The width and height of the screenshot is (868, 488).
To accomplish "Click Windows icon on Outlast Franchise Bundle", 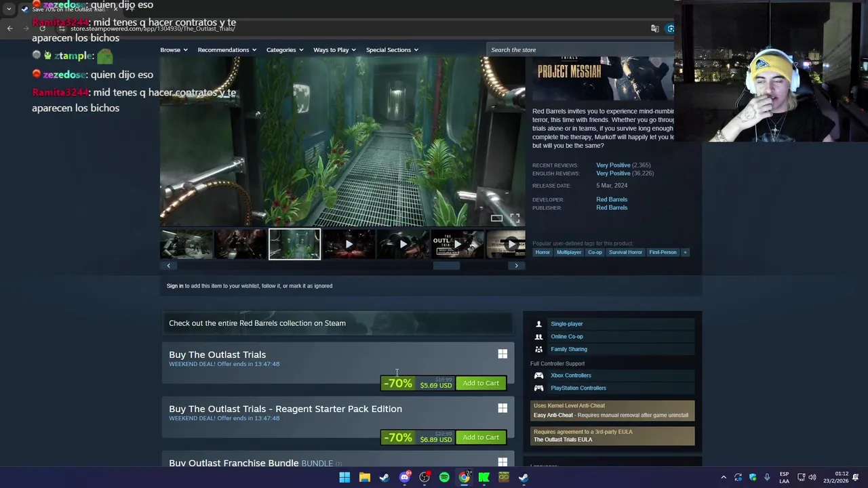I will point(502,462).
